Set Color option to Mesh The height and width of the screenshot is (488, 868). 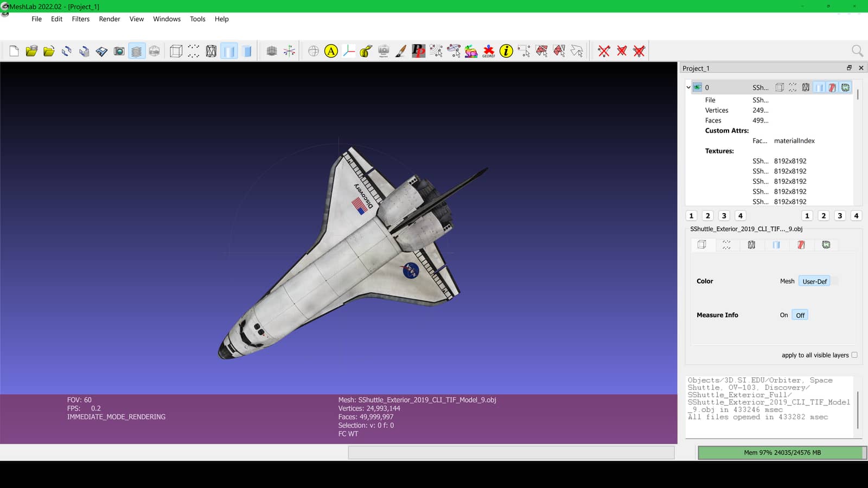pos(787,281)
